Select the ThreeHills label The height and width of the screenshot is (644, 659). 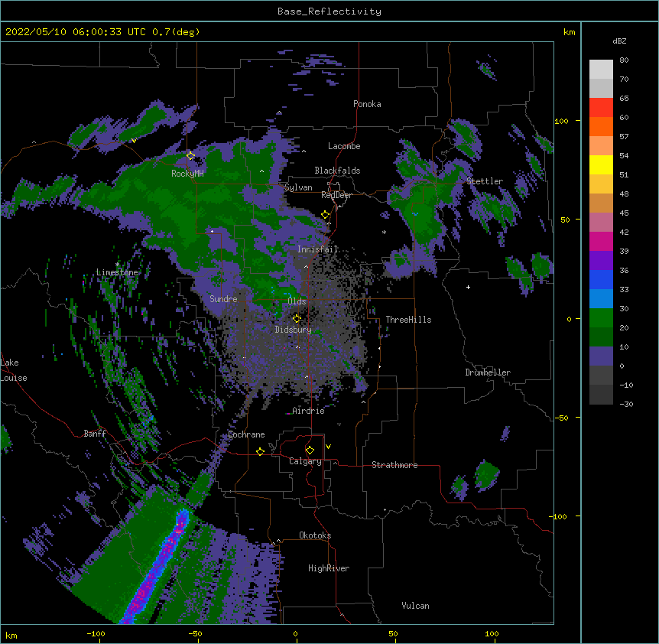(408, 320)
